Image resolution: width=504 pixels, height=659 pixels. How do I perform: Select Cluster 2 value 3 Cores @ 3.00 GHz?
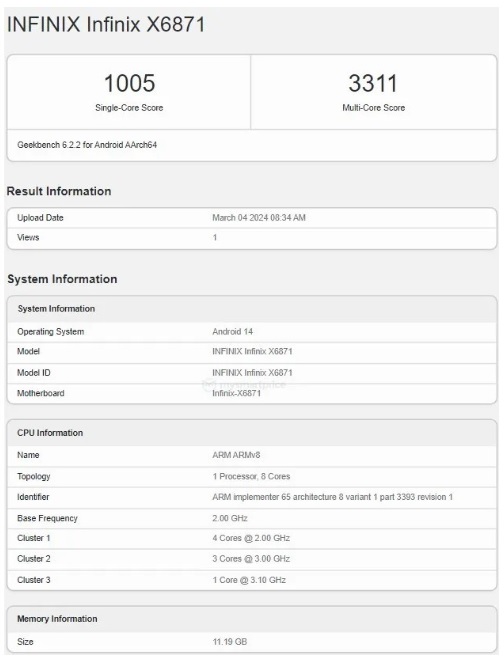tap(251, 559)
